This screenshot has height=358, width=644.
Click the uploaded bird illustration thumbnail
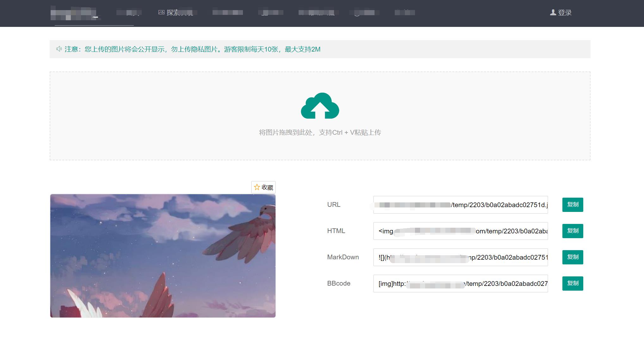(163, 256)
